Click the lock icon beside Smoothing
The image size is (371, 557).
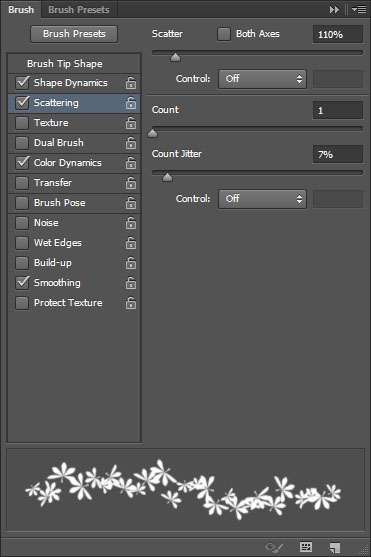click(131, 283)
